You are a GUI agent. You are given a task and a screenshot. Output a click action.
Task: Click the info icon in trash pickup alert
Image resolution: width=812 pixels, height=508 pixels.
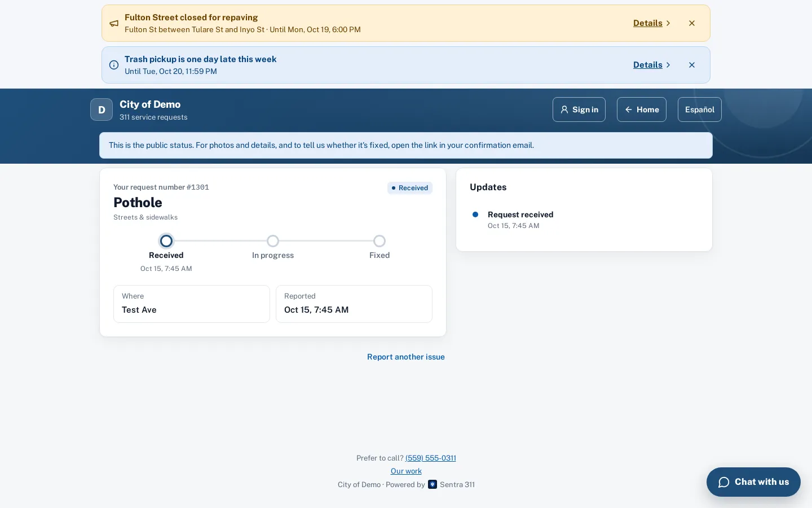point(114,65)
